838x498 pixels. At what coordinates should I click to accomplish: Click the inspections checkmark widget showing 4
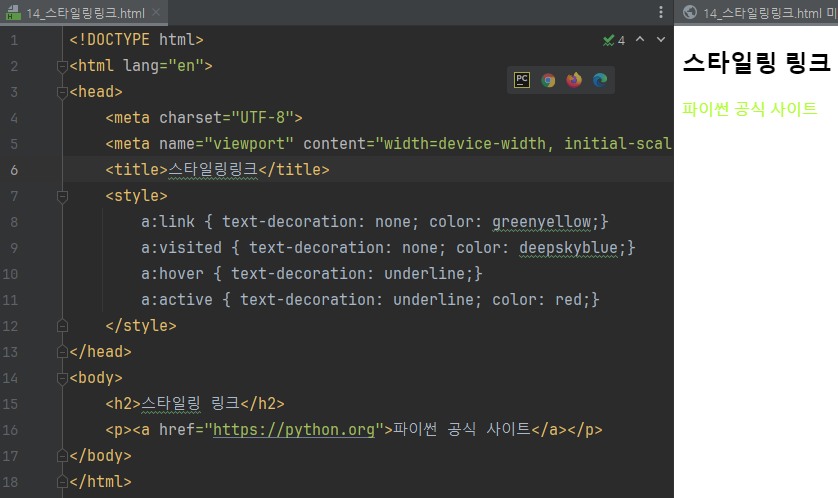pos(614,40)
